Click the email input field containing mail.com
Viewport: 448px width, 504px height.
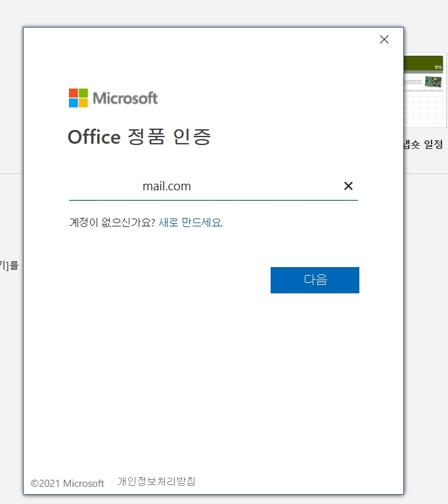pyautogui.click(x=213, y=186)
